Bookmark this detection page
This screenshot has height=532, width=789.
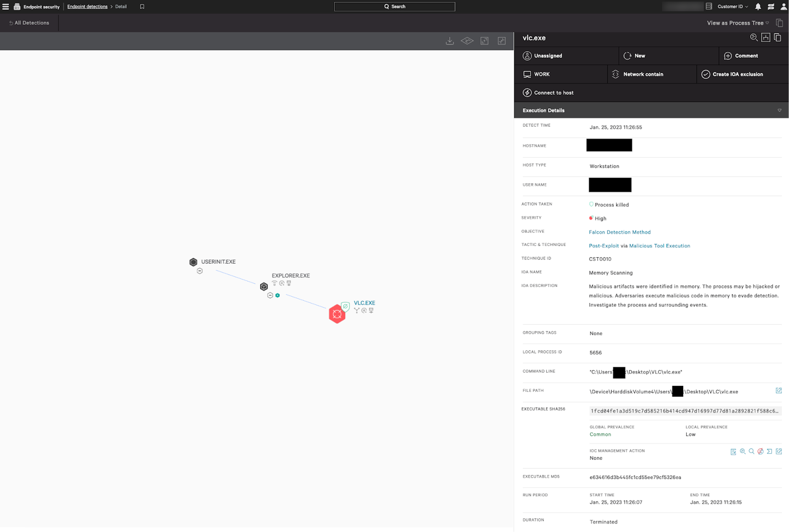click(x=142, y=6)
